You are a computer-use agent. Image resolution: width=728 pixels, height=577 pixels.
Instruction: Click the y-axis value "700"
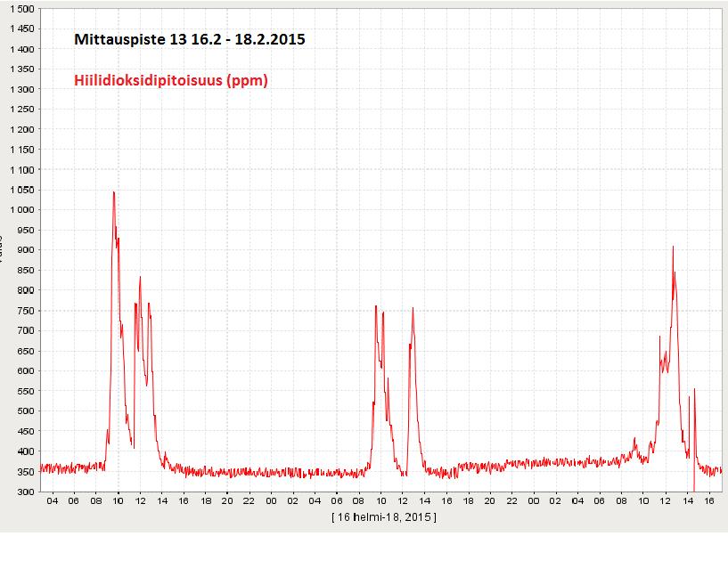26,330
